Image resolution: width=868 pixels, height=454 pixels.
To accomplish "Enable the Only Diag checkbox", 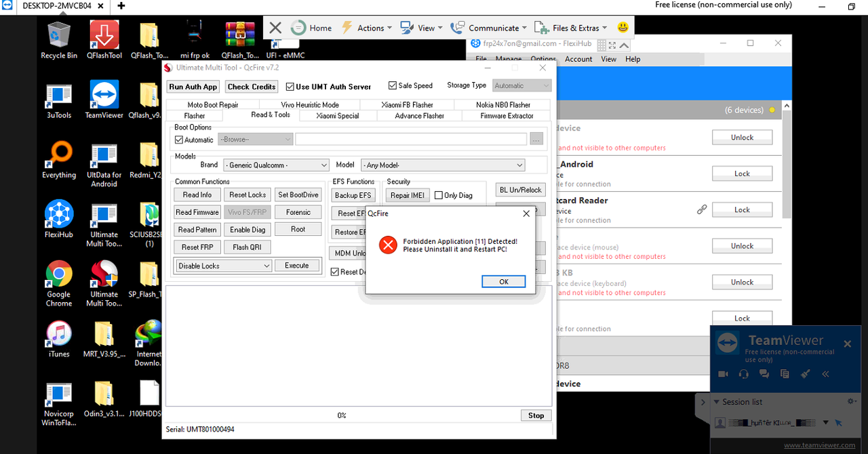I will point(439,195).
